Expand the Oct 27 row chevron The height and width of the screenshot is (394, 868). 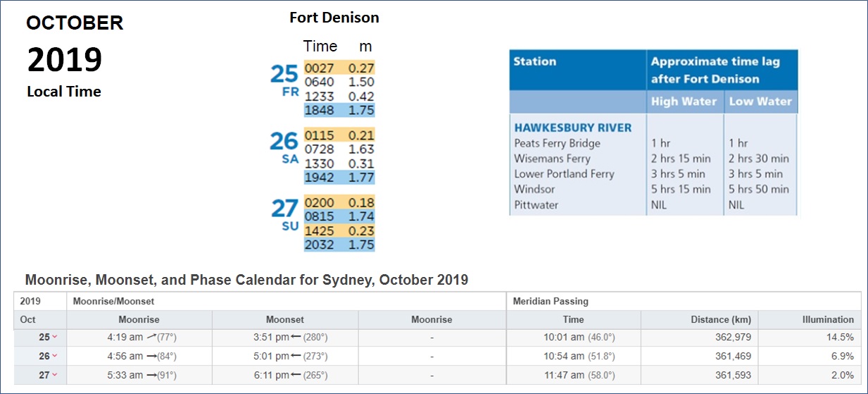(x=55, y=376)
